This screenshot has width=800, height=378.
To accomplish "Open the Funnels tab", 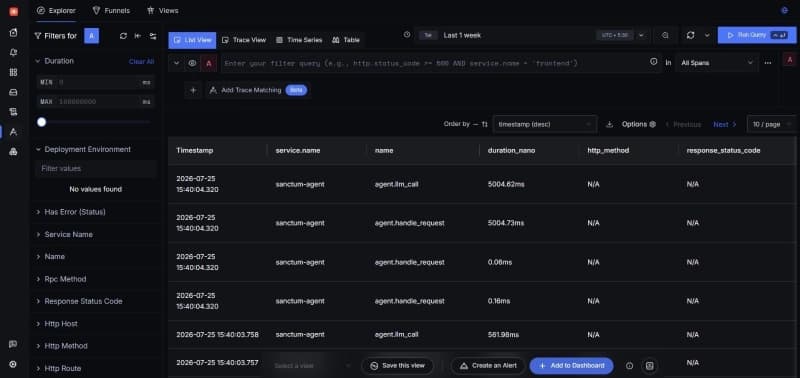I will [x=111, y=10].
